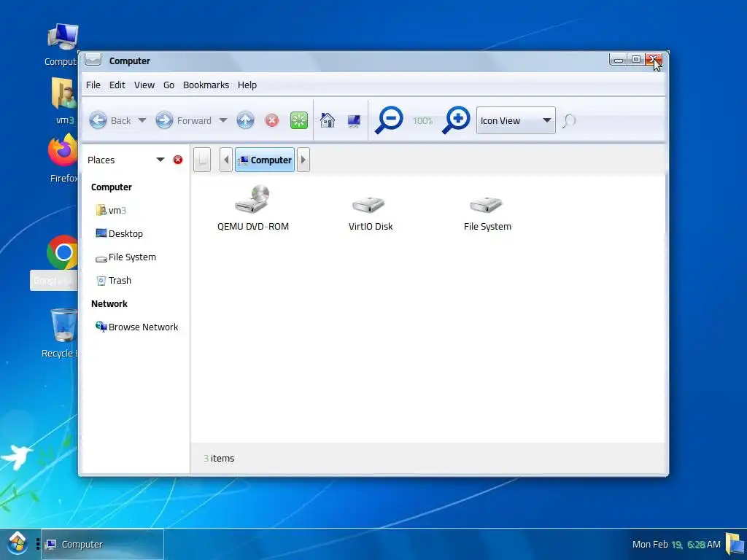The height and width of the screenshot is (560, 747).
Task: Click the search magnifier icon
Action: pyautogui.click(x=568, y=121)
